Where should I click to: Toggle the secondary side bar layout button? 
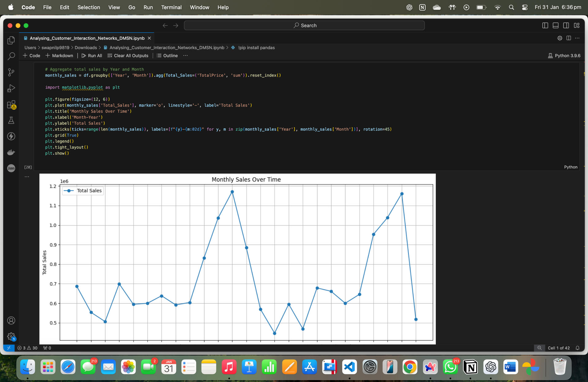coord(566,25)
